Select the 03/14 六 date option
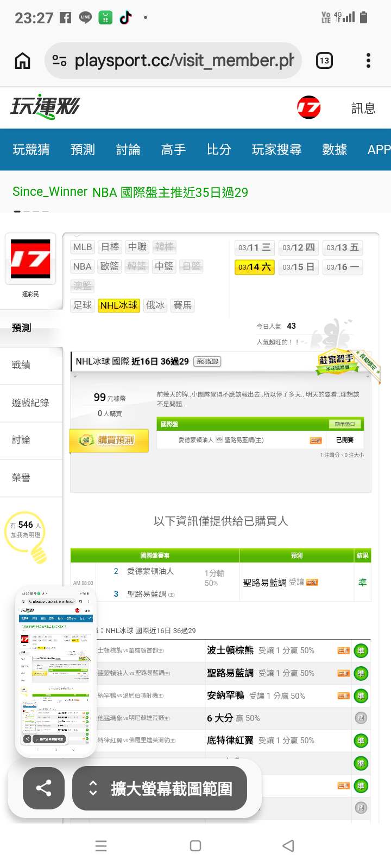This screenshot has width=391, height=868. [x=255, y=267]
